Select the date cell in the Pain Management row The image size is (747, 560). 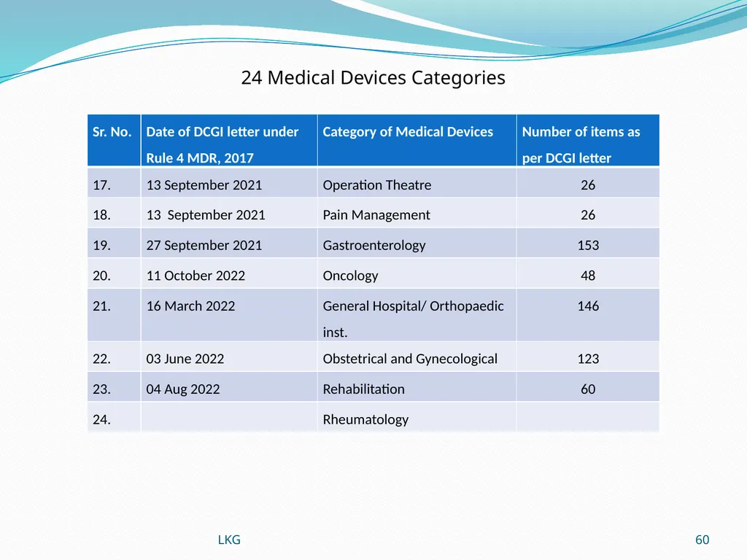(229, 213)
